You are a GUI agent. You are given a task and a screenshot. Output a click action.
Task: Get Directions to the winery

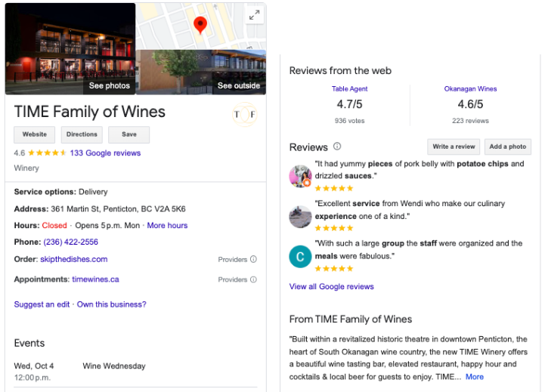pos(82,134)
